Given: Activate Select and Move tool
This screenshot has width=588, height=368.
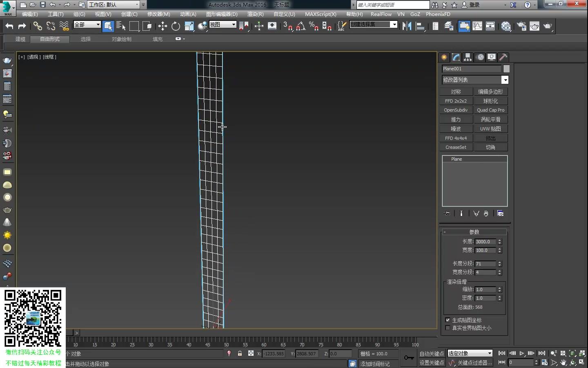Looking at the screenshot, I should point(163,26).
